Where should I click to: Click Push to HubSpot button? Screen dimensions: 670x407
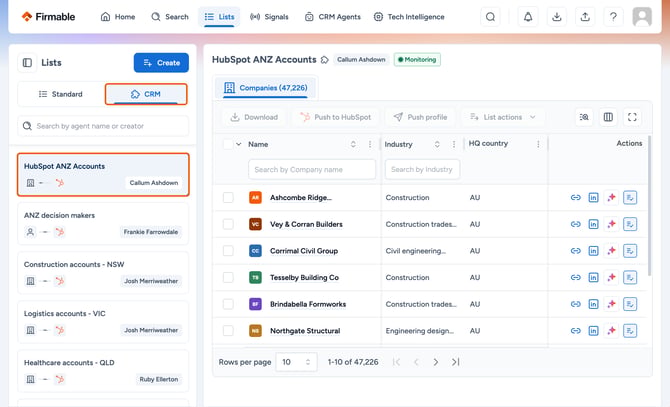tap(335, 117)
